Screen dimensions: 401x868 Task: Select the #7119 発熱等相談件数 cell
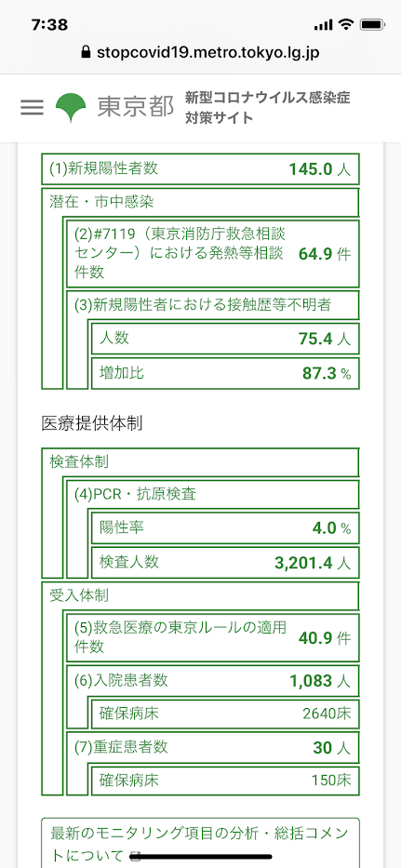(x=213, y=253)
